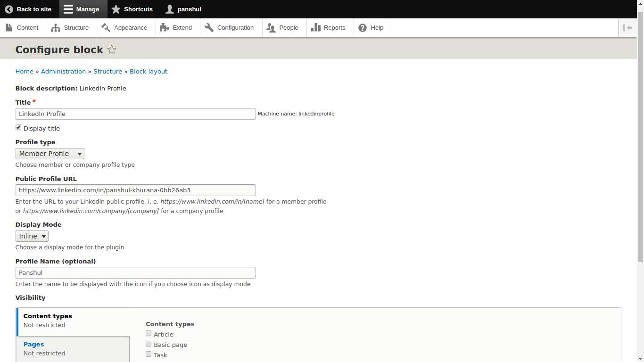The image size is (644, 362).
Task: Click the Reports bar-chart icon
Action: 315,27
